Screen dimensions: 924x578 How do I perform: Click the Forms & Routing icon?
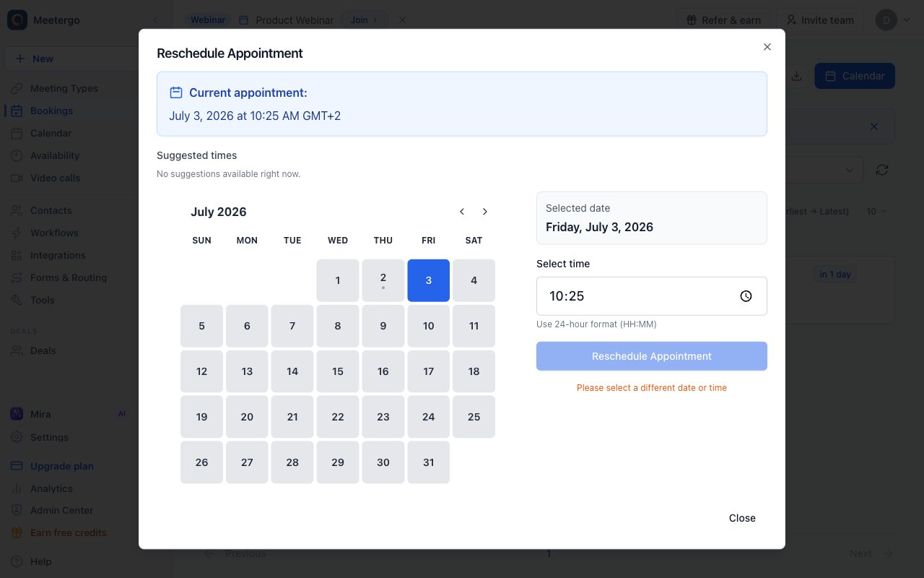17,277
